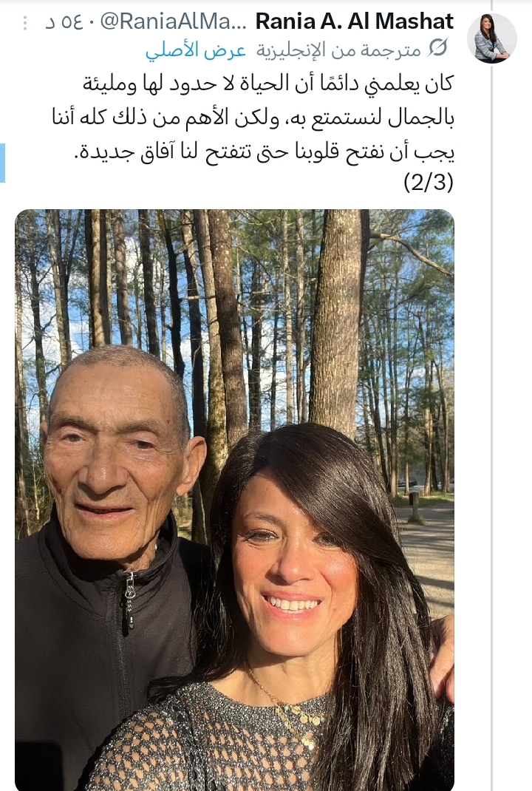Click the first line starting 'كان يعلمني دائمًا'

click(268, 84)
